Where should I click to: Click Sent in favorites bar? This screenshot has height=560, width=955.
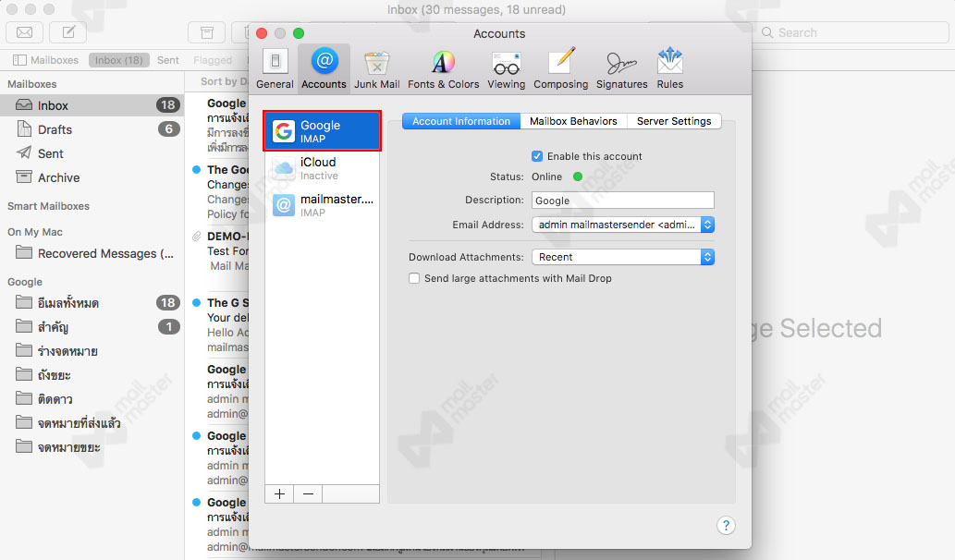tap(168, 60)
